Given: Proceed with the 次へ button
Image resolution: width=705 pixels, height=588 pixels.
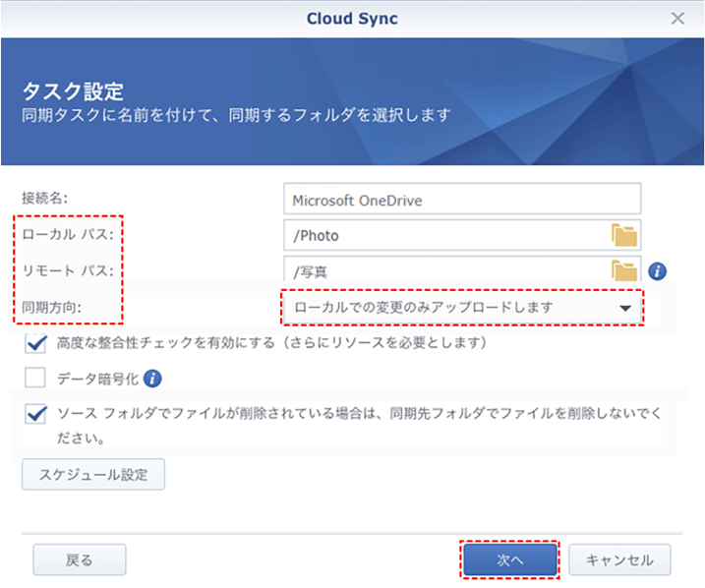Looking at the screenshot, I should point(510,559).
